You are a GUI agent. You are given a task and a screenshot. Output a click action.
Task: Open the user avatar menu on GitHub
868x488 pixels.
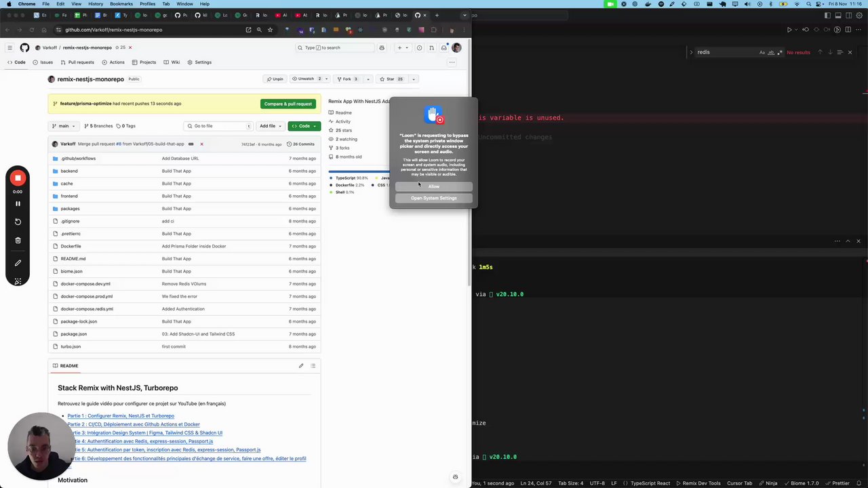(x=456, y=47)
